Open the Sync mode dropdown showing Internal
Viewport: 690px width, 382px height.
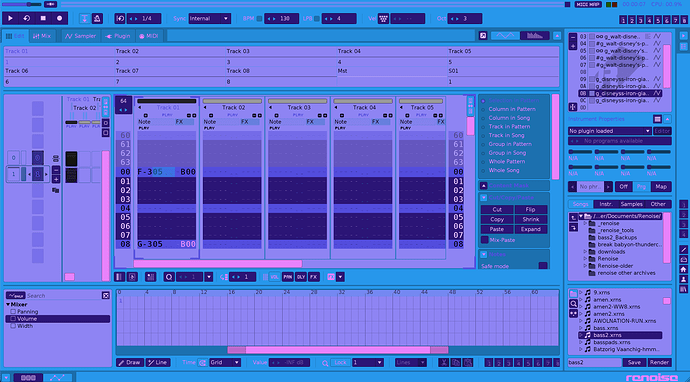point(209,18)
